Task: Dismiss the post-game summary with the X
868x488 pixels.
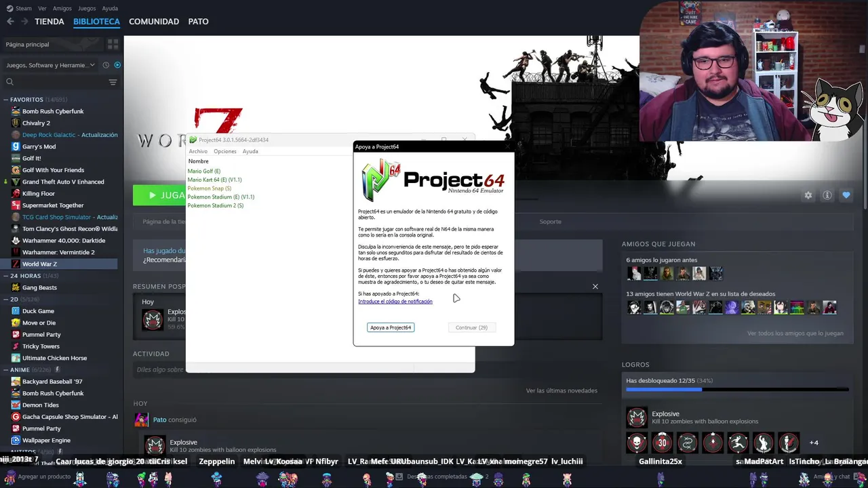Action: tap(595, 286)
